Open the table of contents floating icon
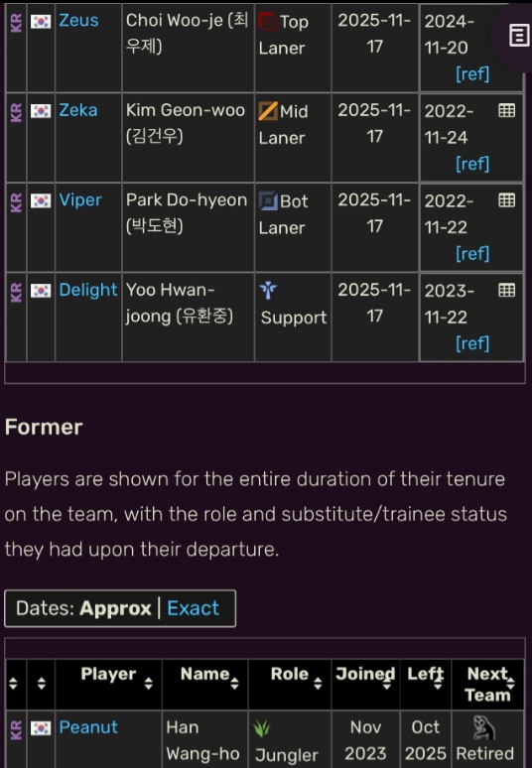Viewport: 532px width, 768px height. pyautogui.click(x=519, y=36)
